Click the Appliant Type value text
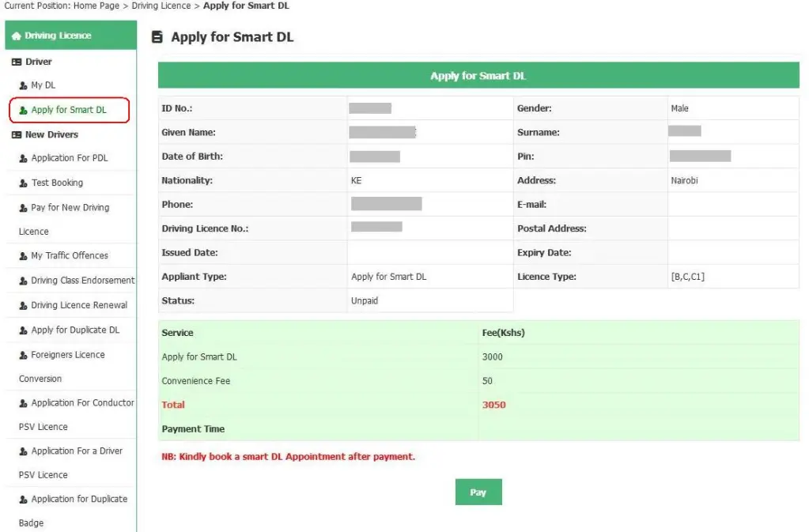The width and height of the screenshot is (809, 532). [388, 277]
